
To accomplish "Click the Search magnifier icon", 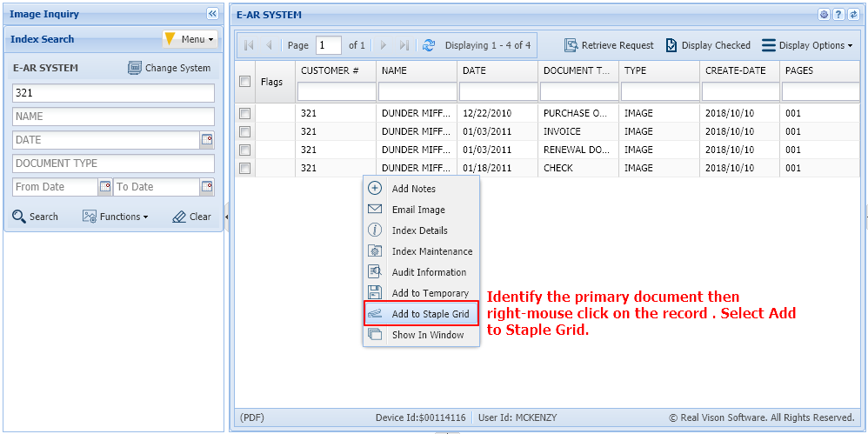I will (19, 217).
